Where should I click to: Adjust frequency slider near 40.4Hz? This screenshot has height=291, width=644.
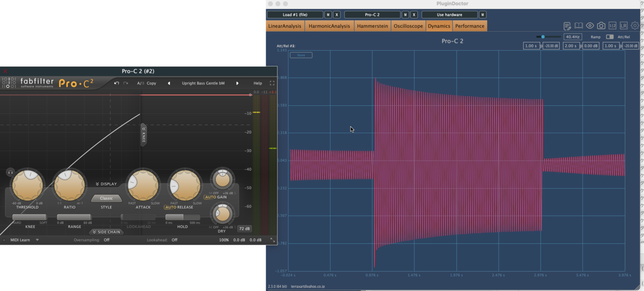pos(547,37)
